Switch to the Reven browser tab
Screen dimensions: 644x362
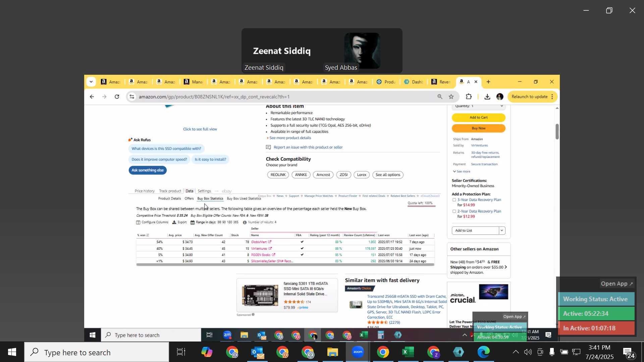point(441,82)
